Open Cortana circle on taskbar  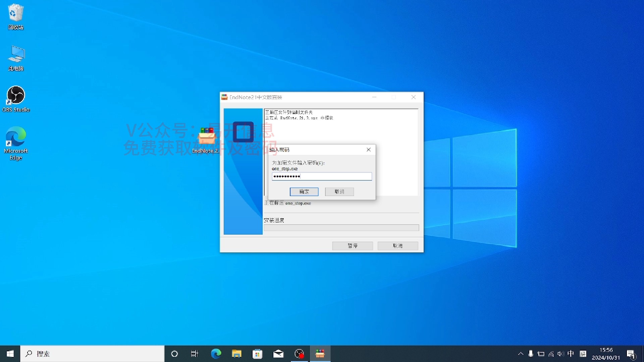[174, 354]
